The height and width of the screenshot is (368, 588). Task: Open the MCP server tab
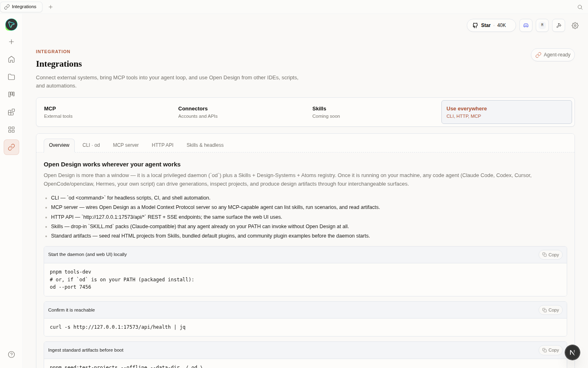pos(126,145)
